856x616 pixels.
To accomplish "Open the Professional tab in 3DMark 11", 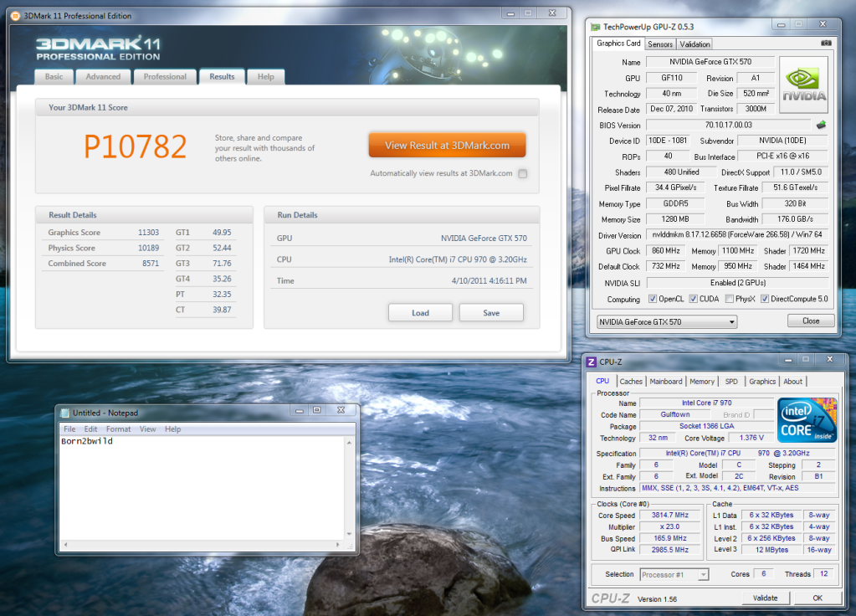I will [x=165, y=77].
